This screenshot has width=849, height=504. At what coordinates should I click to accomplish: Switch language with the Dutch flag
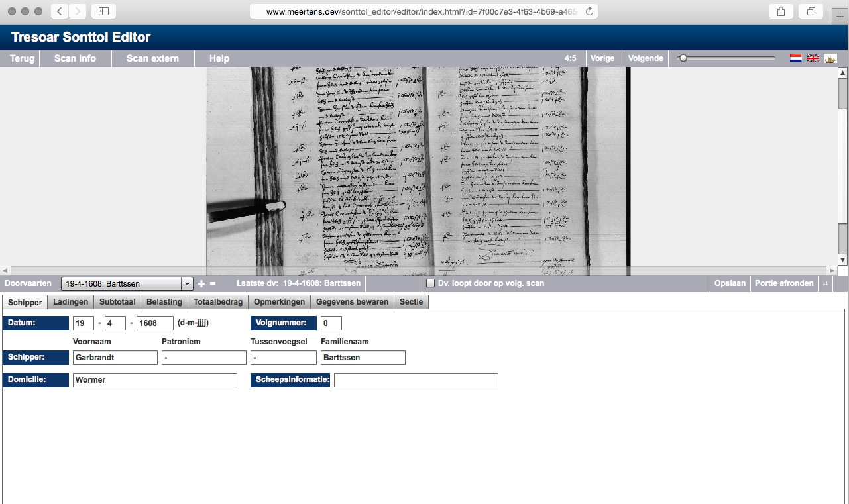click(x=795, y=58)
